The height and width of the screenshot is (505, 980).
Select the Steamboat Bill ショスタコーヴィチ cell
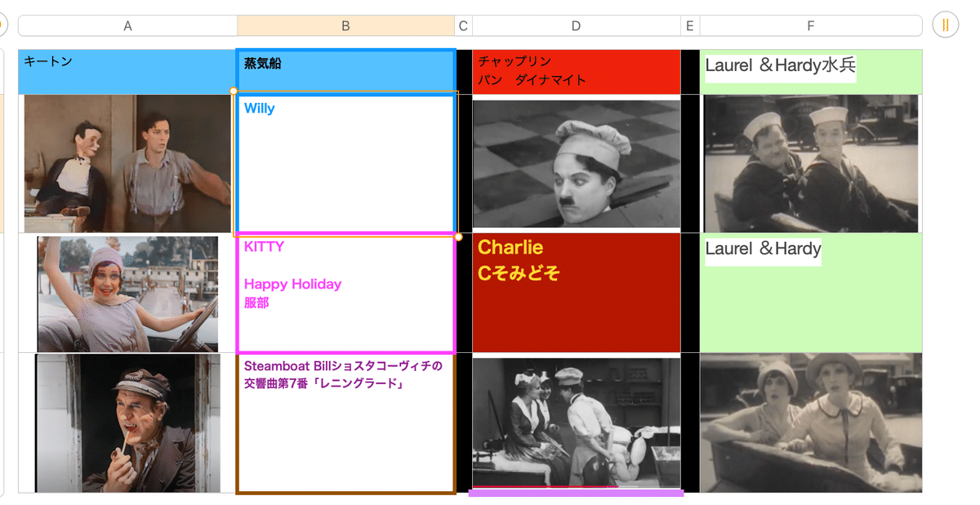tap(345, 423)
